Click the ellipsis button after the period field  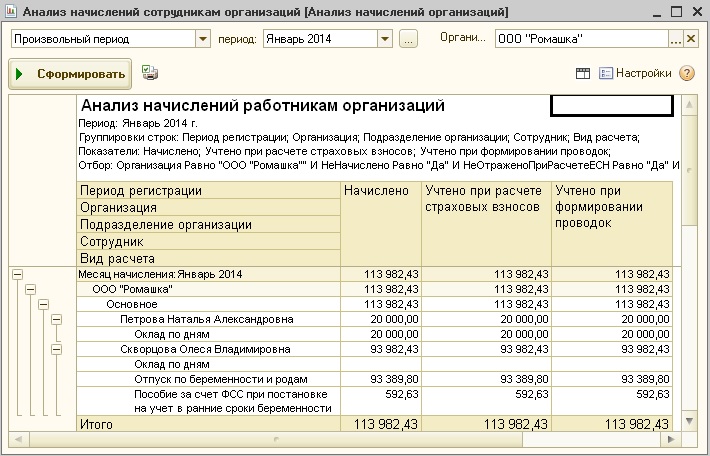408,39
